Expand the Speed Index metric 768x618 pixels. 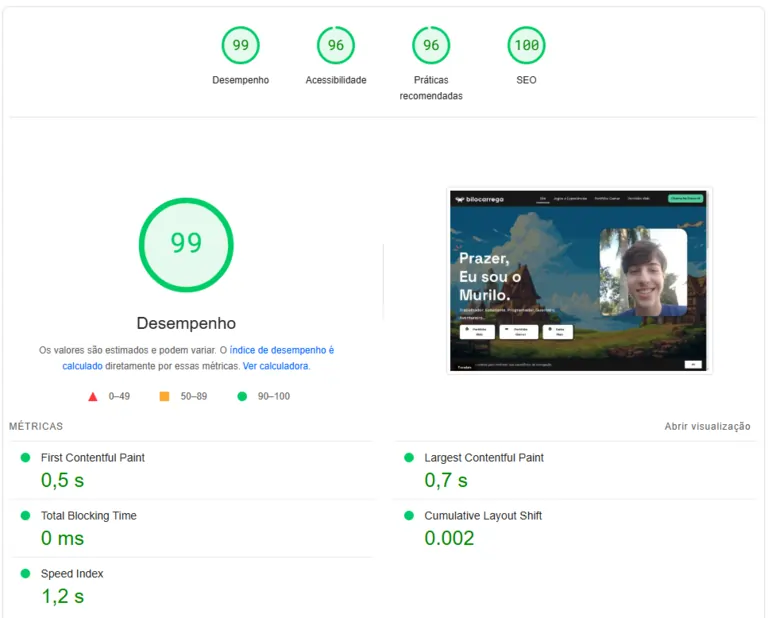click(x=72, y=574)
